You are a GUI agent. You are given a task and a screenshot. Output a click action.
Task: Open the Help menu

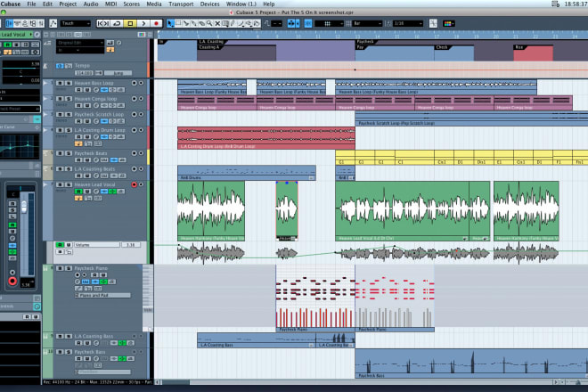point(268,4)
